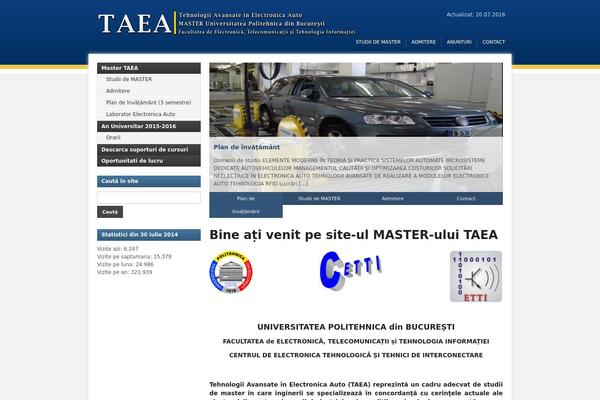Click the TAEA site logo
The height and width of the screenshot is (400, 600).
(x=227, y=23)
